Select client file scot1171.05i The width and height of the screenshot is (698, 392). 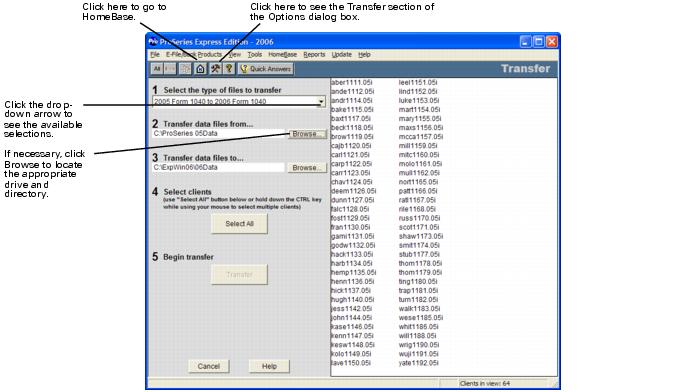tap(419, 227)
